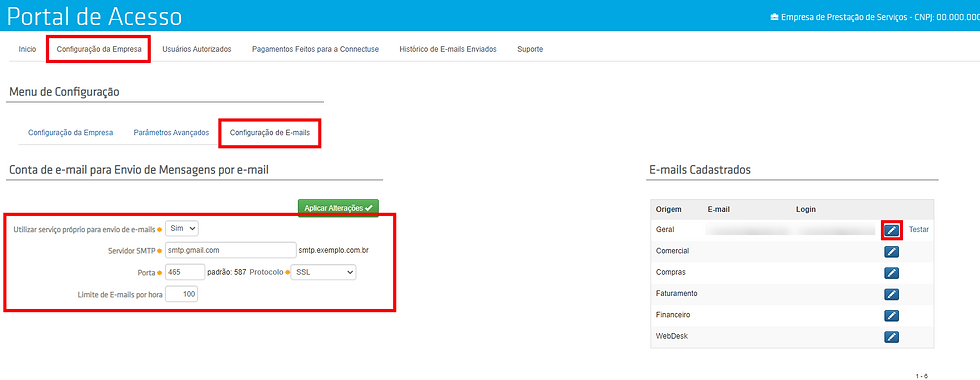The image size is (980, 380).
Task: Click the Limite de E-mails por hora field
Action: coord(182,294)
